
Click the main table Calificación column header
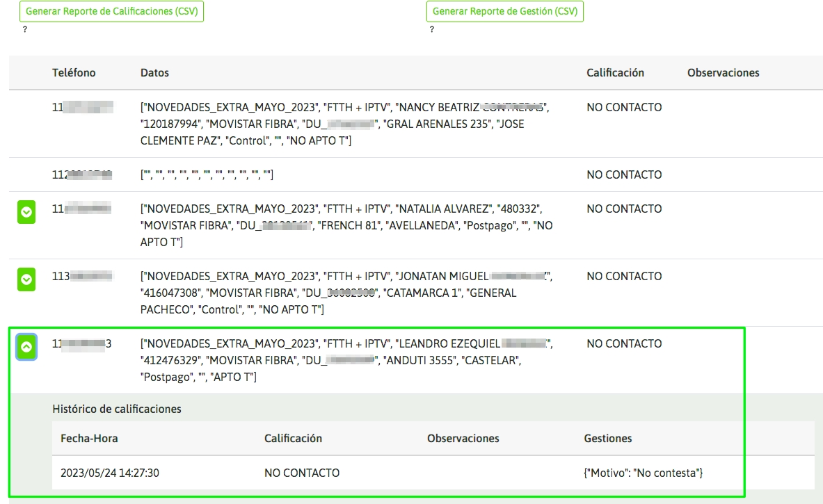[615, 73]
